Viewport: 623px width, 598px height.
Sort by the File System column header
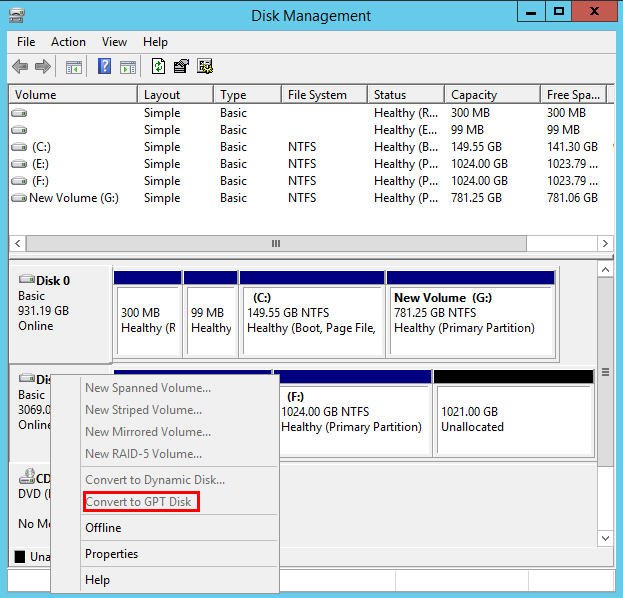[x=325, y=95]
